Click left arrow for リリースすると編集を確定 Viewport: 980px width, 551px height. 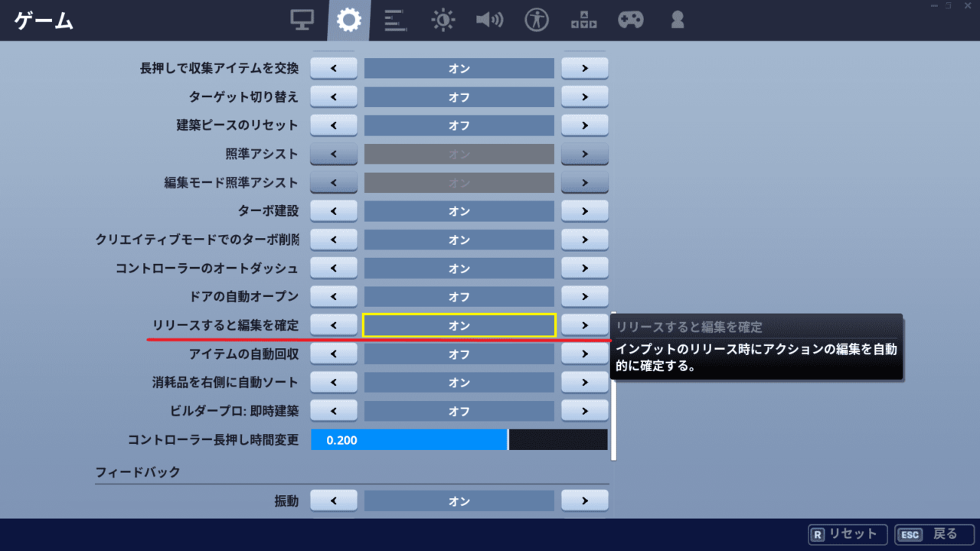click(x=334, y=325)
